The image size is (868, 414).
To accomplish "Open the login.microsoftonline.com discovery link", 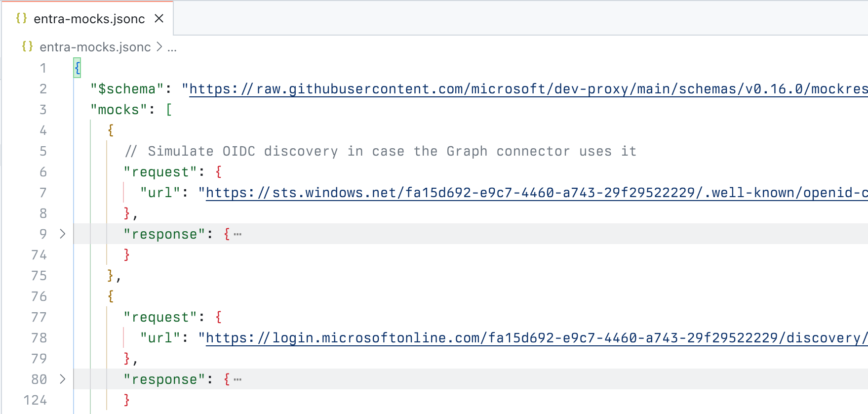I will click(395, 338).
